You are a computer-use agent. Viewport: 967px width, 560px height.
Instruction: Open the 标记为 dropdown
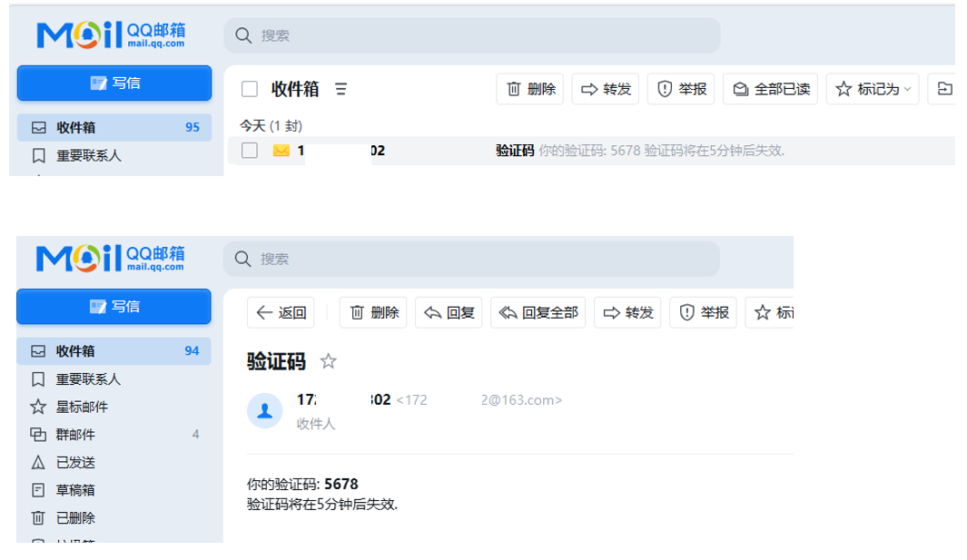873,90
